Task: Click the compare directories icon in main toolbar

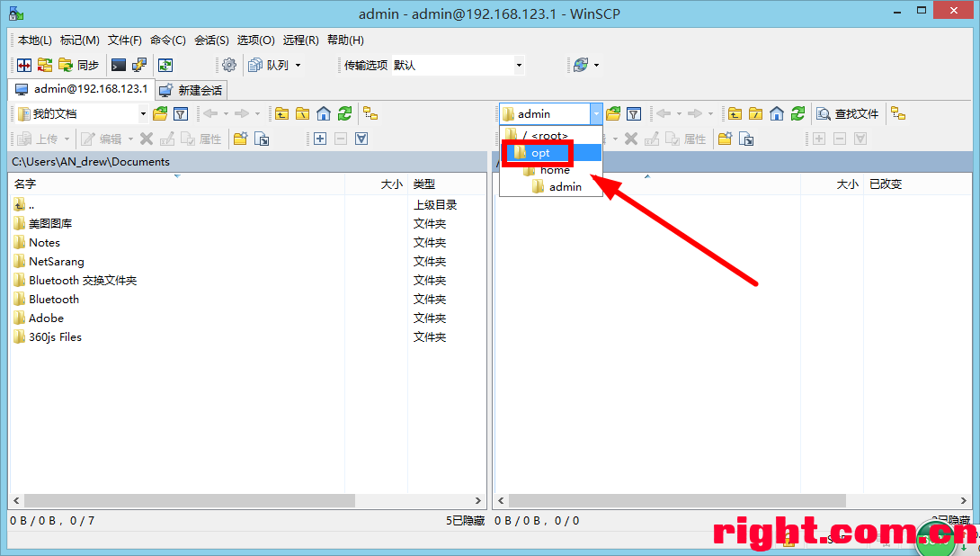Action: pos(24,65)
